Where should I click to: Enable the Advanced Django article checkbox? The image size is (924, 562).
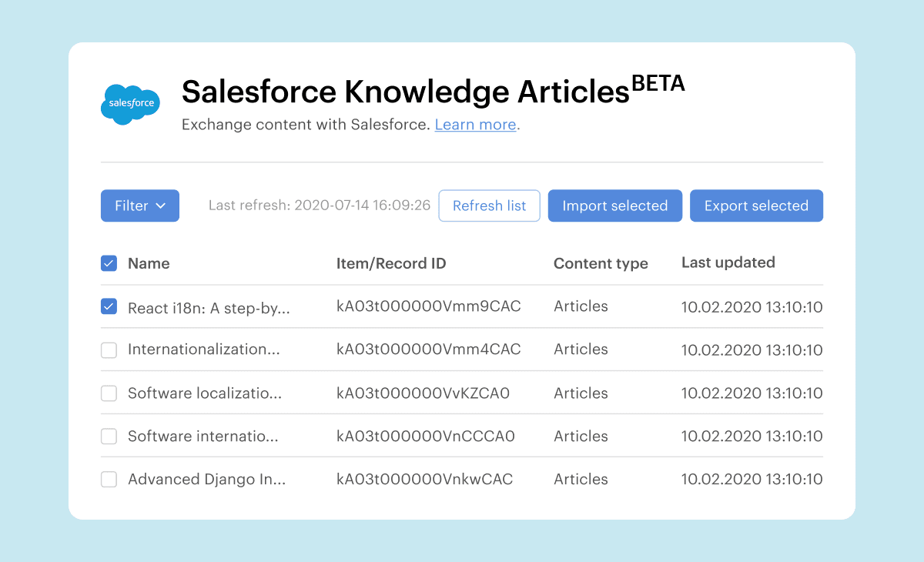pos(109,480)
